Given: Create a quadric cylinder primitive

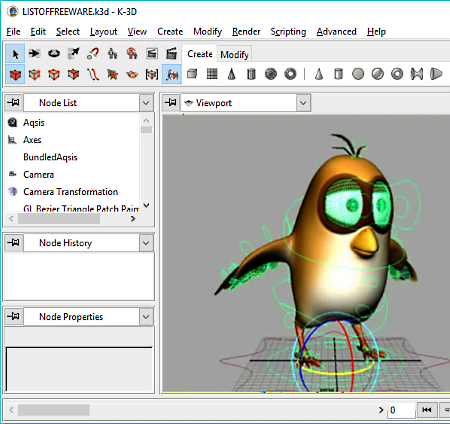Looking at the screenshot, I should tap(338, 74).
